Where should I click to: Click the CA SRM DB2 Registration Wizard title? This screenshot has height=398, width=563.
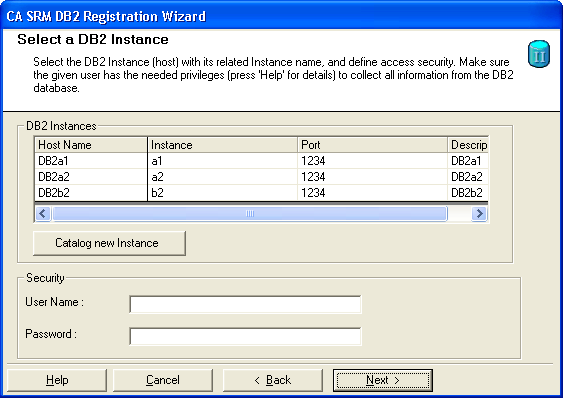106,17
